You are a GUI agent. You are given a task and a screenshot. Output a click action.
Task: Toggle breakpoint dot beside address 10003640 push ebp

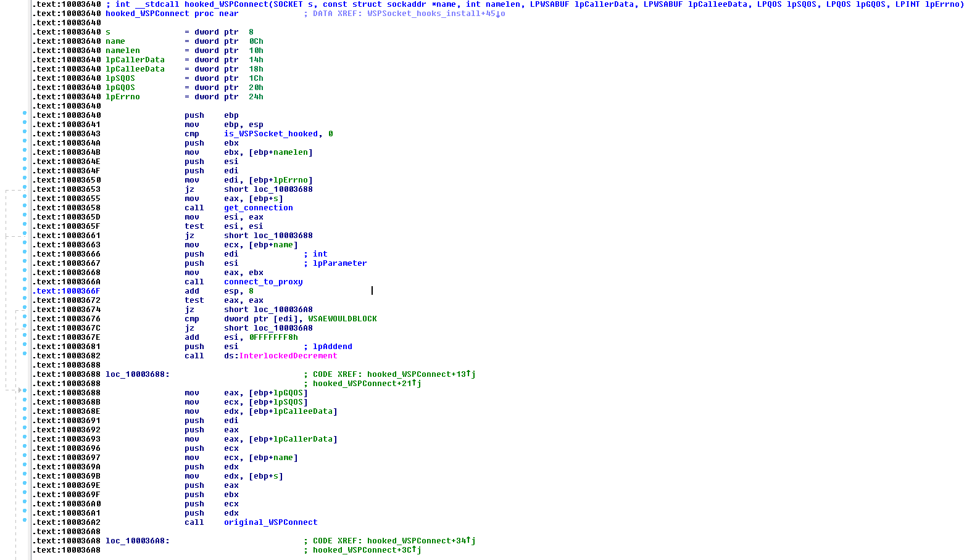(x=25, y=113)
